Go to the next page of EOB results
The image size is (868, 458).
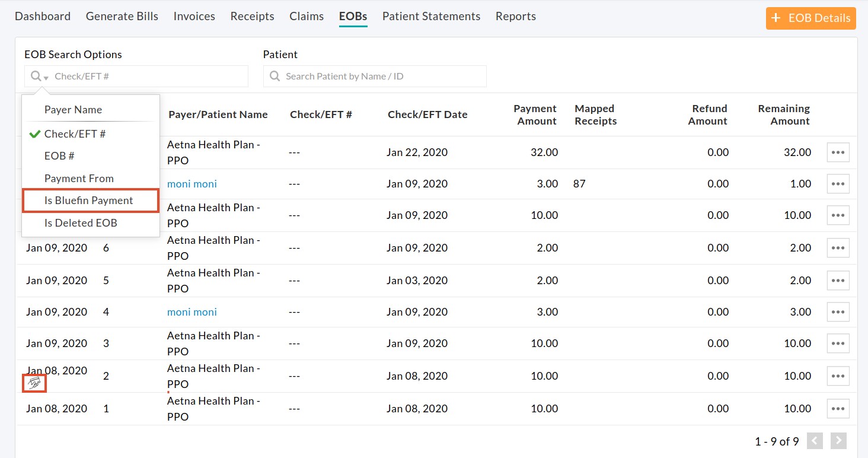point(838,440)
